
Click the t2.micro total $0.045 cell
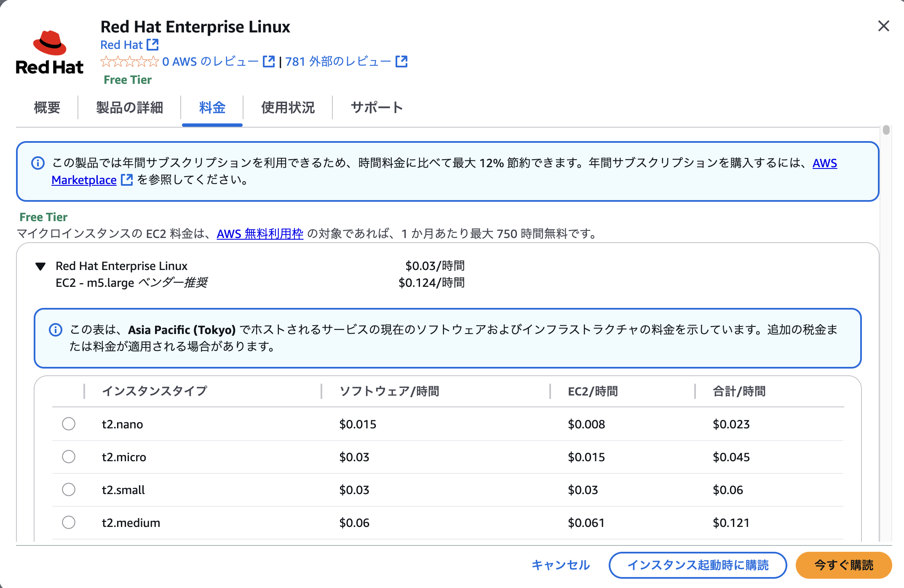click(731, 457)
